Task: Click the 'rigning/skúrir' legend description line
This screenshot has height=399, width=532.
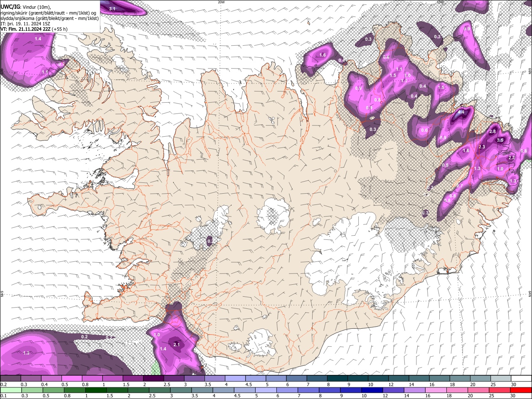Action: pos(48,13)
